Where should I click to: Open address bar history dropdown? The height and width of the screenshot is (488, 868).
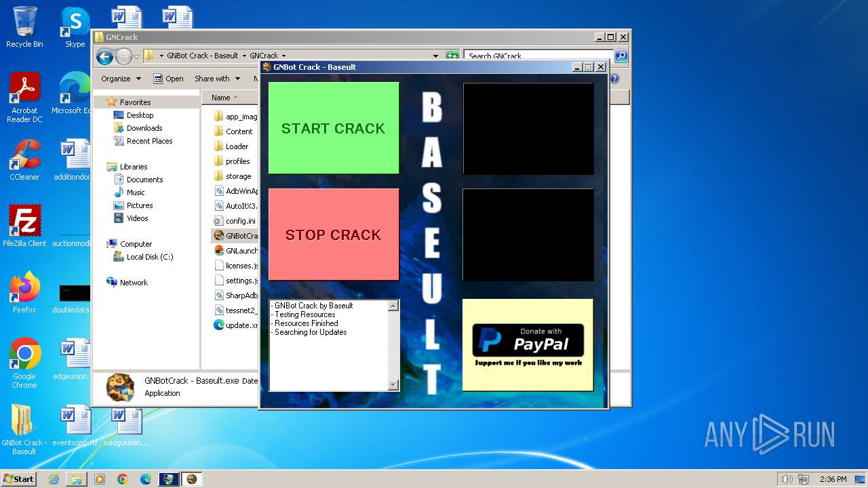(435, 56)
